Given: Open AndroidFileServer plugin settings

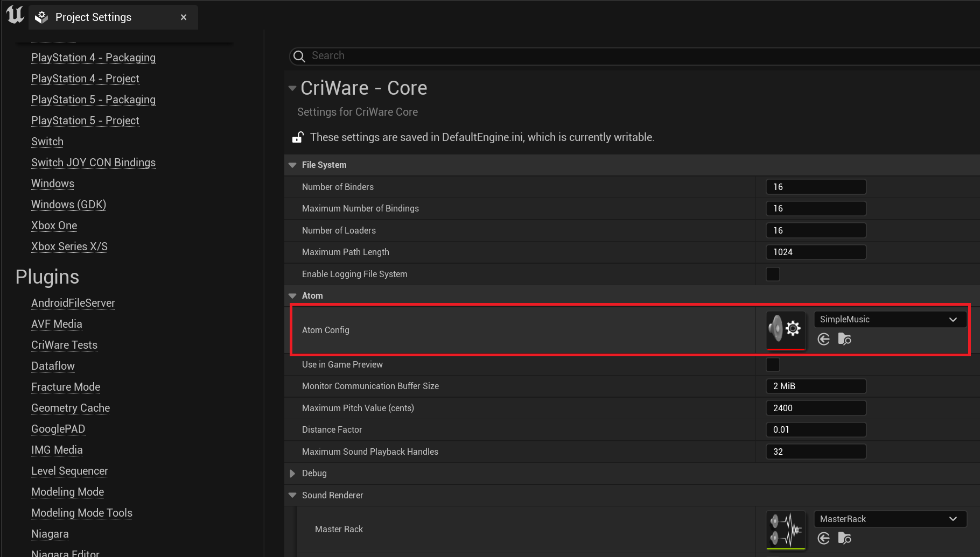Looking at the screenshot, I should coord(73,303).
